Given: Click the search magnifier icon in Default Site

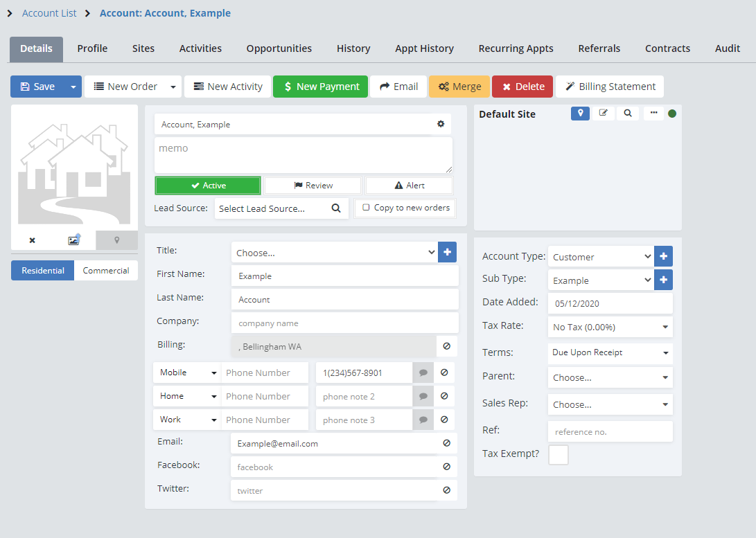Looking at the screenshot, I should click(x=628, y=114).
